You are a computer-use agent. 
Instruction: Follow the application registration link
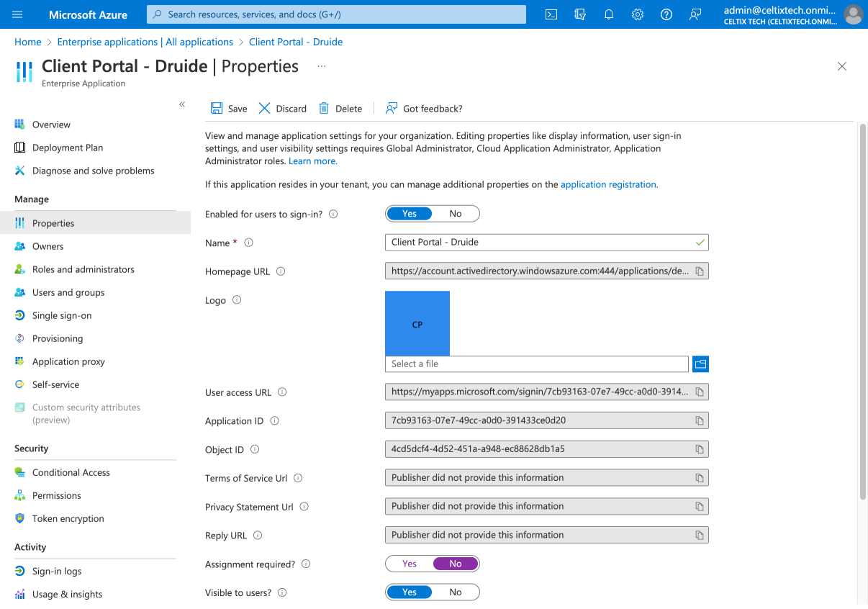(608, 184)
